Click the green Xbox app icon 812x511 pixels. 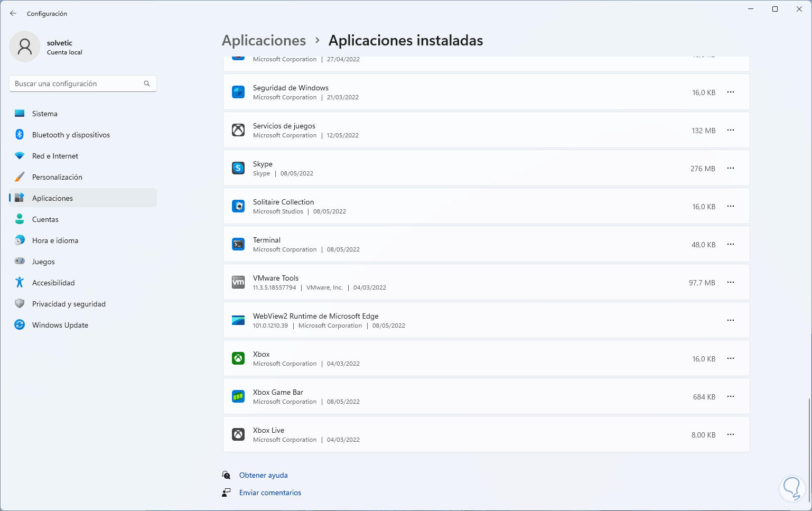tap(238, 358)
